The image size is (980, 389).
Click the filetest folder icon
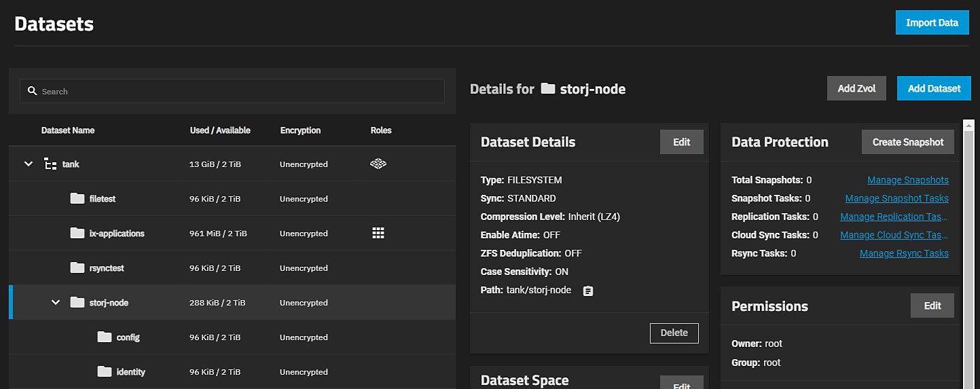[x=77, y=198]
